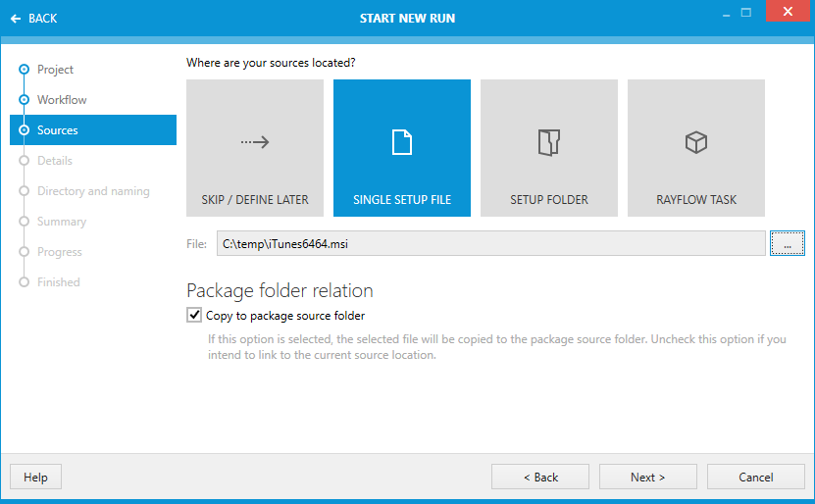Click the dotted arrow Skip icon
The image size is (815, 504).
[x=255, y=142]
